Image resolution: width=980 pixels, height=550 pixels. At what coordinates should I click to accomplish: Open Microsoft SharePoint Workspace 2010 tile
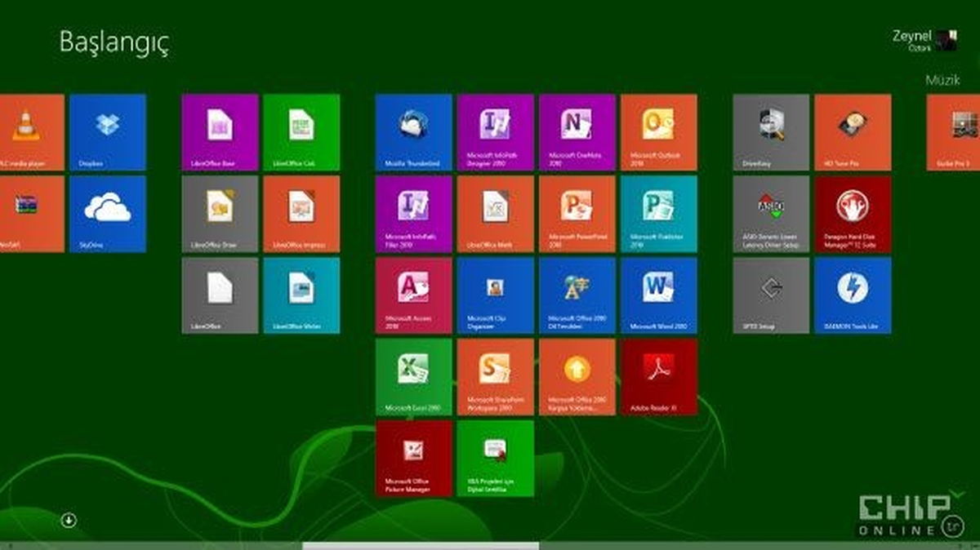tap(496, 377)
